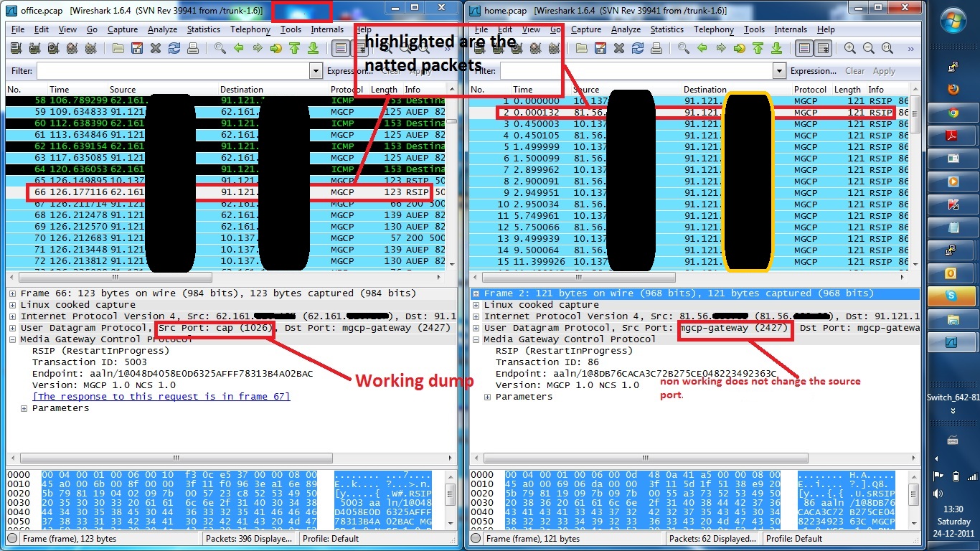Expand Parameters node in home.pcap details
This screenshot has height=551, width=980.
point(488,397)
